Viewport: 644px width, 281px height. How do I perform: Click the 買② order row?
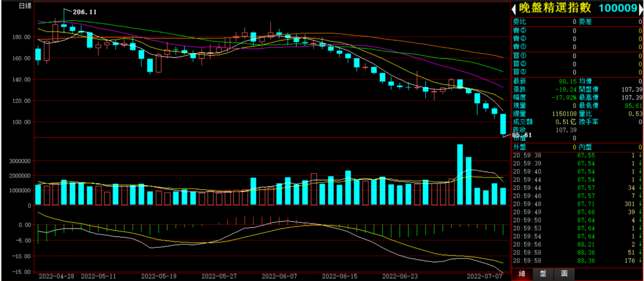(577, 64)
